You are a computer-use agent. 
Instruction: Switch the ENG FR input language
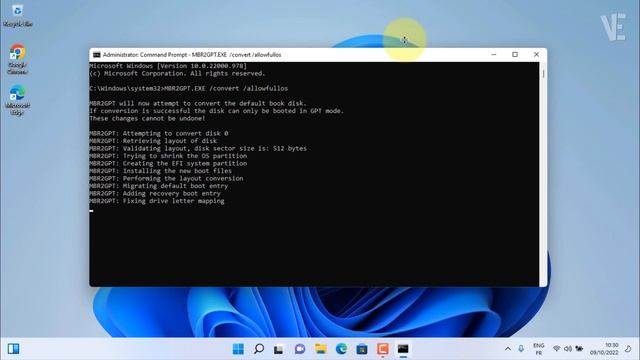(539, 349)
